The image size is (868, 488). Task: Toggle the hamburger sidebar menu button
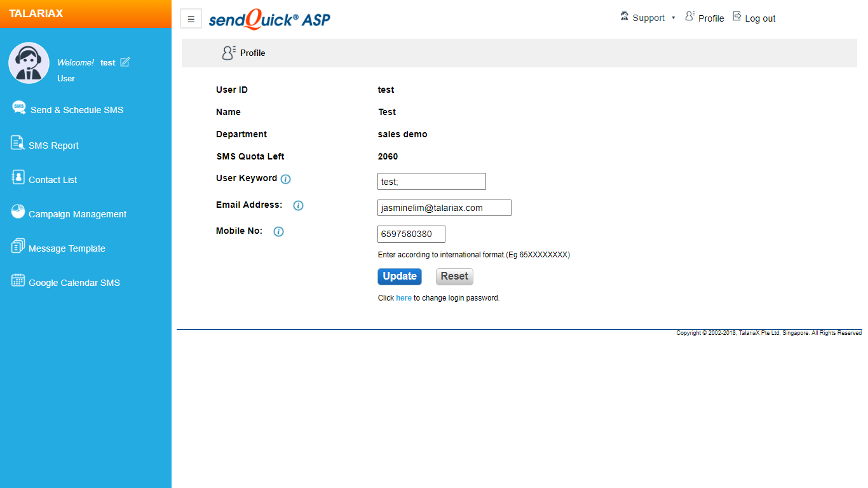[x=191, y=18]
